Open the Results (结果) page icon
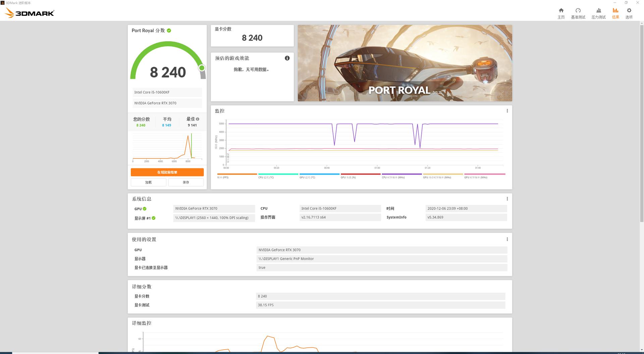Screen dimensions: 644x354 click(615, 13)
